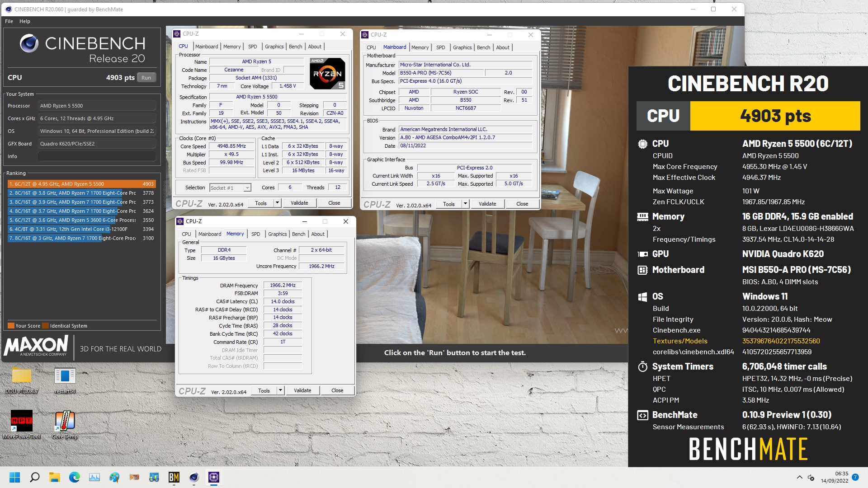This screenshot has width=868, height=488.
Task: Open the DDU v18.0.4.7 desktop folder
Action: pos(21,380)
